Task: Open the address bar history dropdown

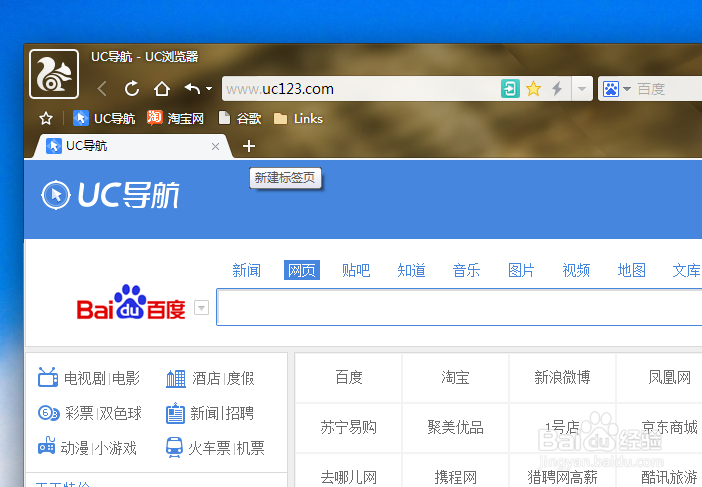Action: coord(582,89)
